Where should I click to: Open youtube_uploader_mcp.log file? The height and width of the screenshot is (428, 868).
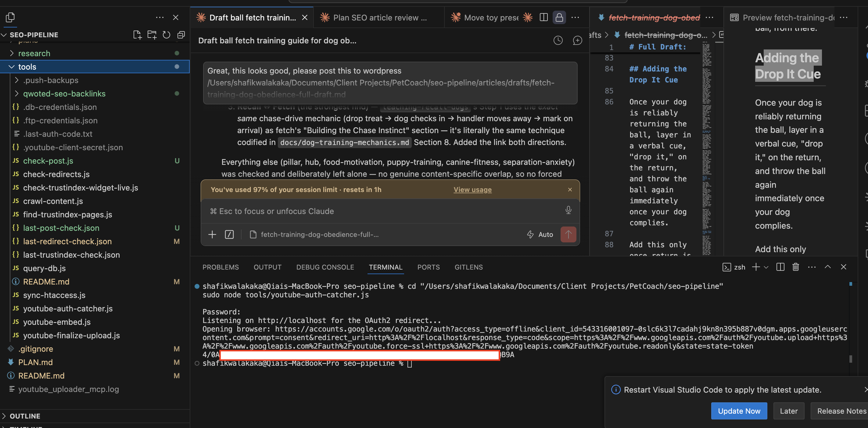[x=95, y=389]
